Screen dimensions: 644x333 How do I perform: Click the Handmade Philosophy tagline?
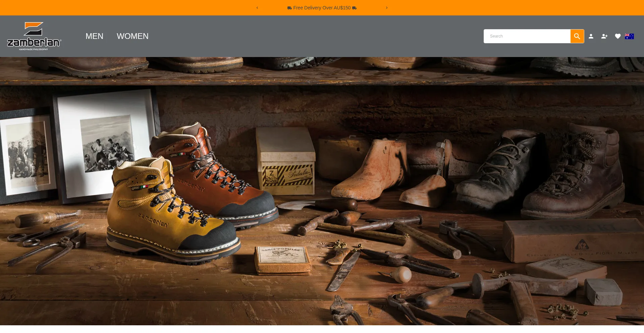(33, 49)
